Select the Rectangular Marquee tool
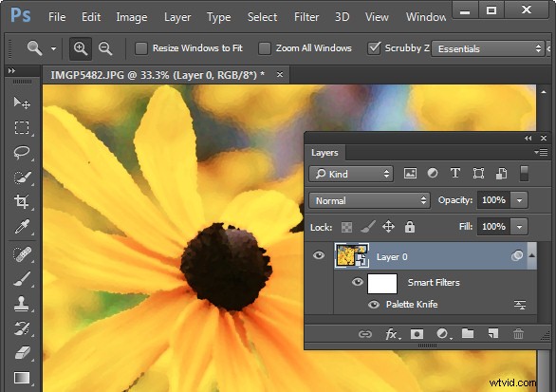 [x=22, y=128]
